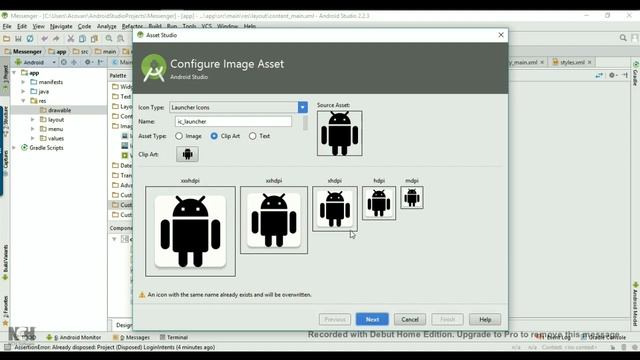Click the editor gear icon near Gradle strip
This screenshot has width=640, height=360.
pyautogui.click(x=612, y=75)
